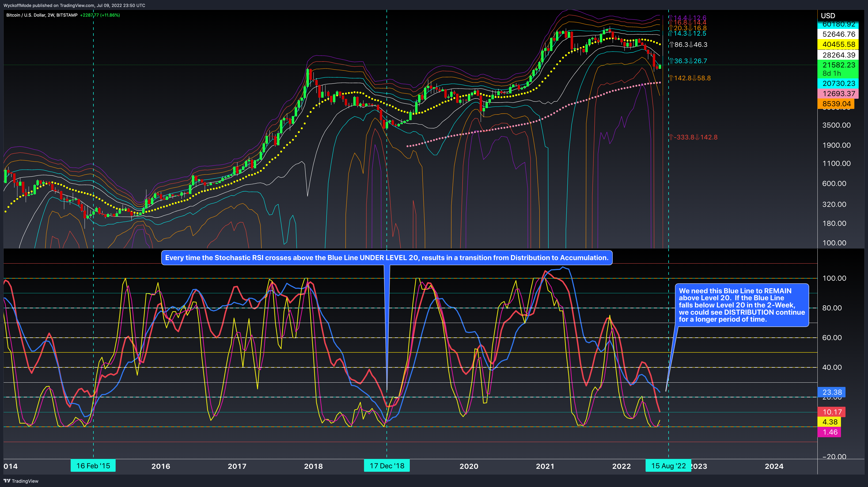Click the 36.3 / 26.7 cyan band label

[688, 61]
